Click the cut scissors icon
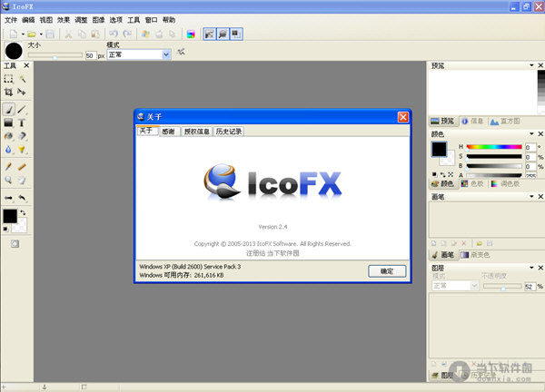This screenshot has width=545, height=392. pyautogui.click(x=68, y=34)
